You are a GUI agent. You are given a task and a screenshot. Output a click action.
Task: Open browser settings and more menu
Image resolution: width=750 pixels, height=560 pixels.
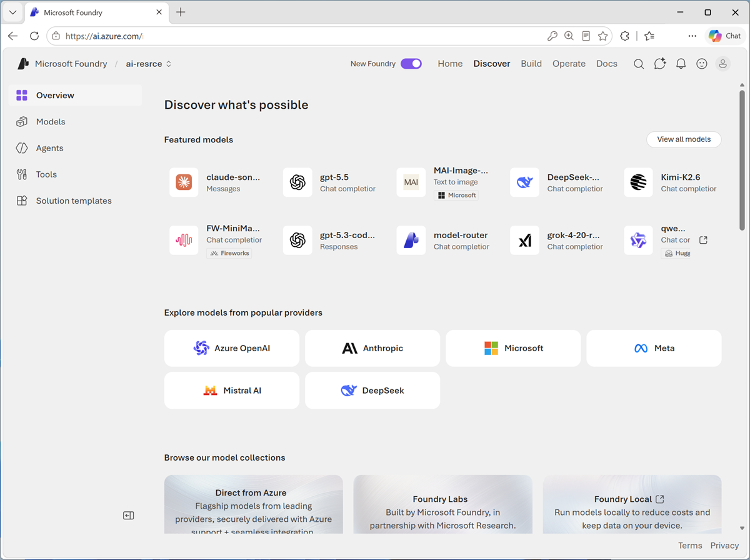click(692, 36)
